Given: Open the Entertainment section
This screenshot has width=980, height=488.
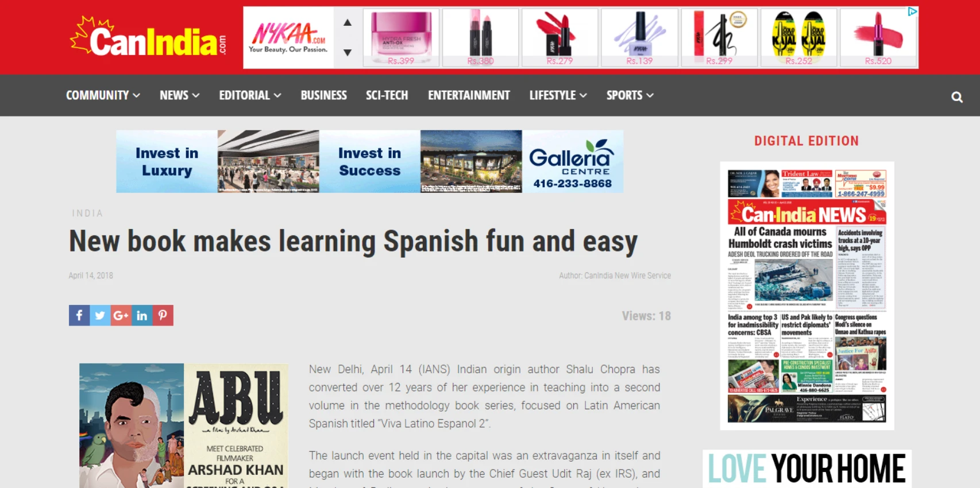Looking at the screenshot, I should click(469, 95).
